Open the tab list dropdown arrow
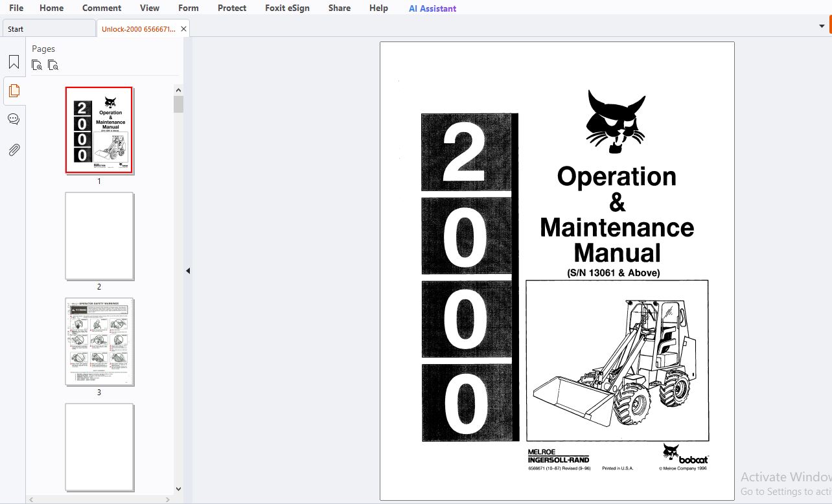Image resolution: width=832 pixels, height=504 pixels. point(822,27)
